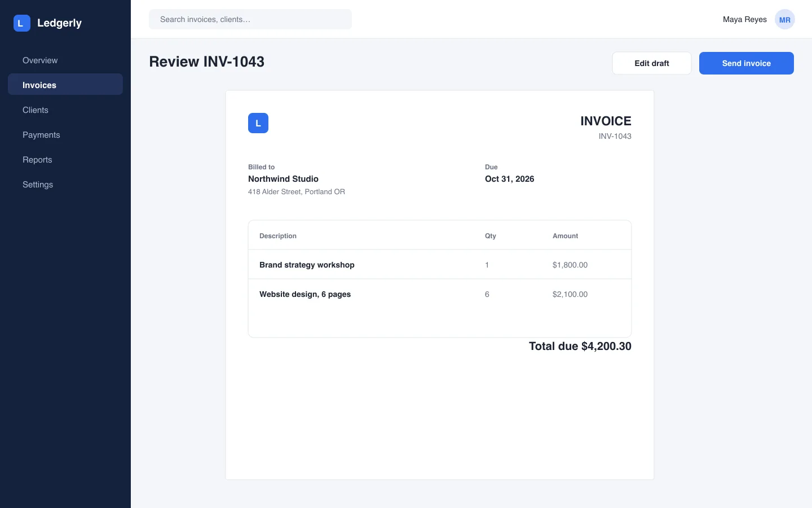812x508 pixels.
Task: Open Settings from the sidebar
Action: [x=65, y=185]
